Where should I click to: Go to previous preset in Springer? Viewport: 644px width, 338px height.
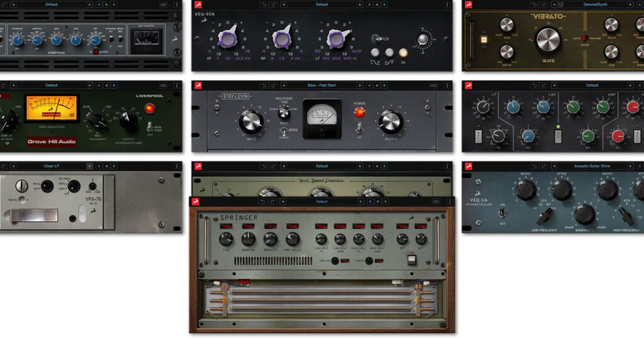pyautogui.click(x=283, y=202)
